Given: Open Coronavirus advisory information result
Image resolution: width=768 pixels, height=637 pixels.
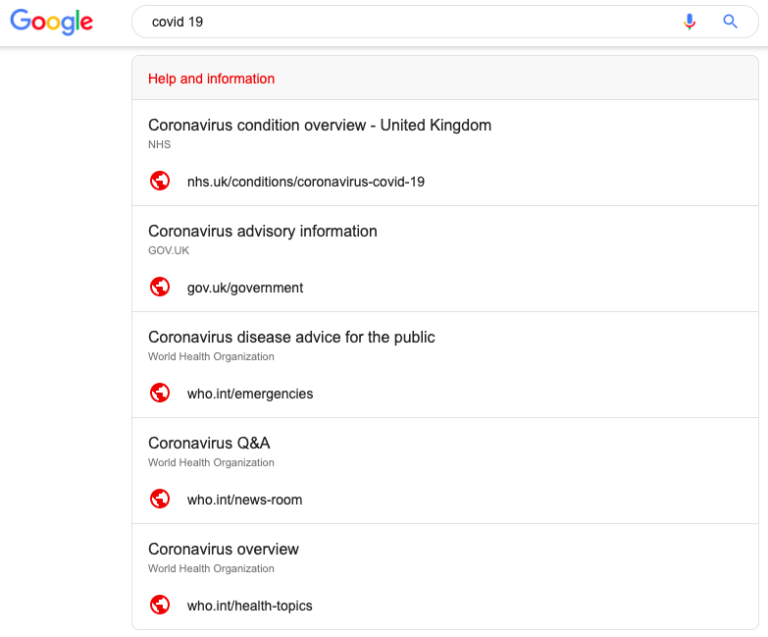Looking at the screenshot, I should click(x=263, y=231).
